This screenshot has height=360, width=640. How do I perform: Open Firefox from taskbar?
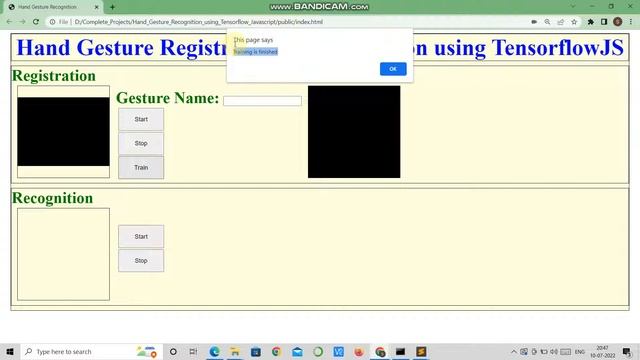(x=359, y=351)
